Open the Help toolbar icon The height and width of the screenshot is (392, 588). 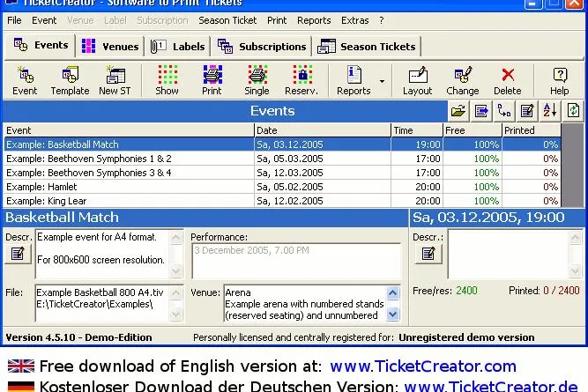click(560, 80)
